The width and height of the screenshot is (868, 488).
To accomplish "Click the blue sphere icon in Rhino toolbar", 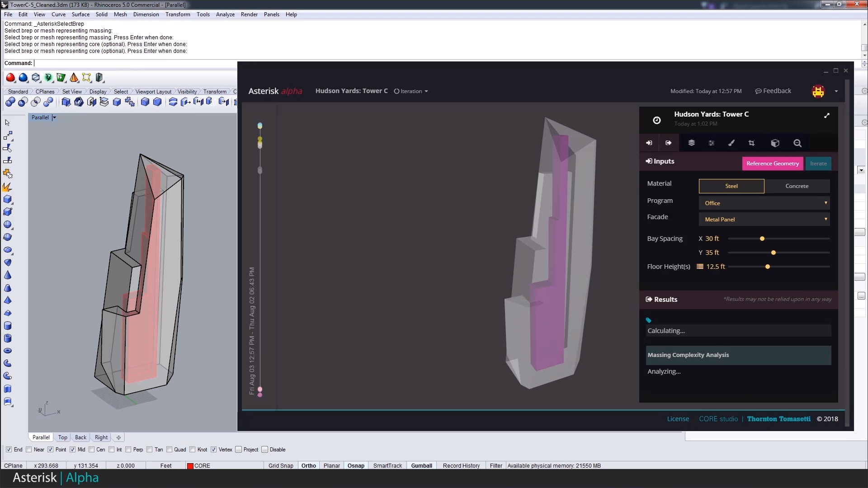I will click(x=23, y=78).
